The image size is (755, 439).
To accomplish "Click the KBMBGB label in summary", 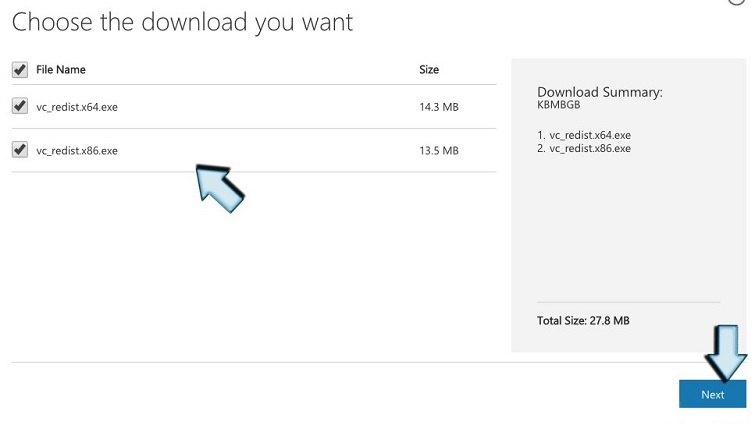I will (558, 103).
